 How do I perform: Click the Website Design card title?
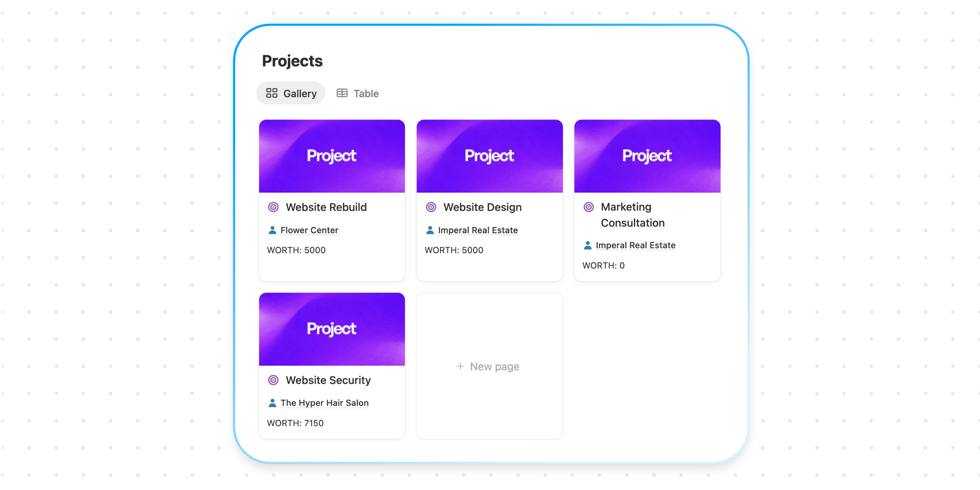point(482,207)
